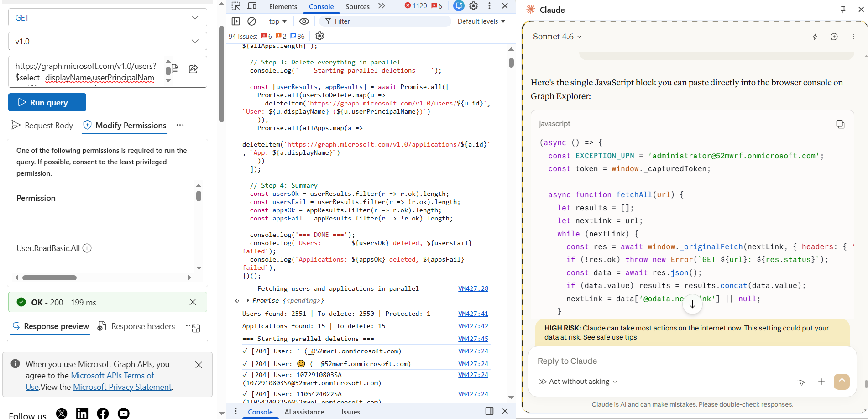Image resolution: width=868 pixels, height=419 pixels.
Task: Open the API version v1.0 dropdown
Action: click(x=108, y=42)
